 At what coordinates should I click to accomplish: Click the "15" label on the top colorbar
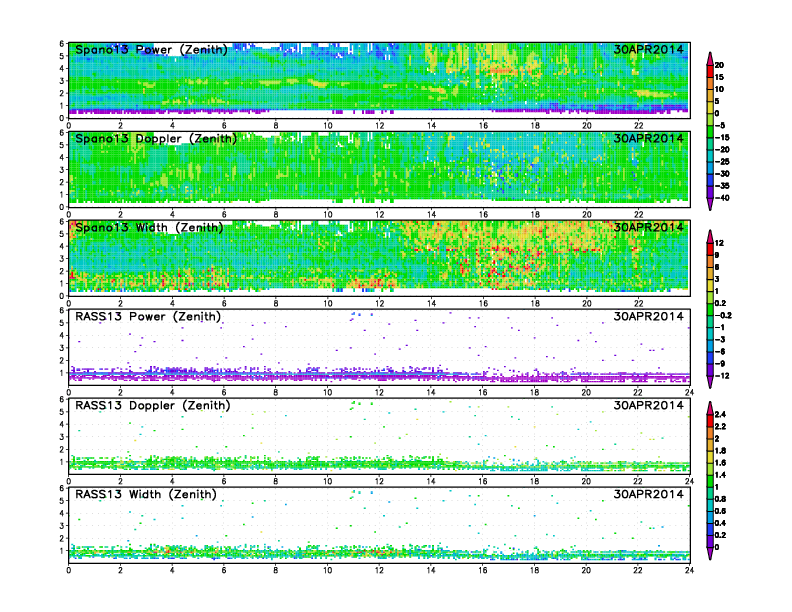pyautogui.click(x=719, y=77)
